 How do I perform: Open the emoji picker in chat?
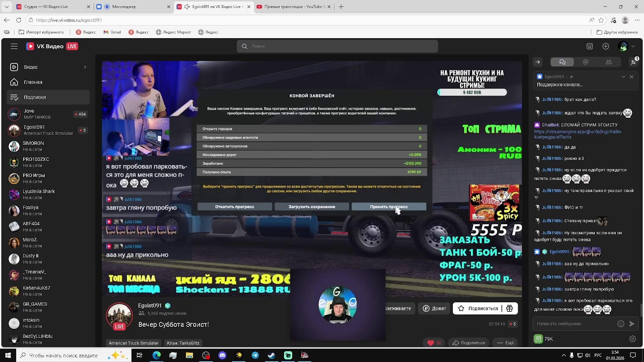point(621,324)
